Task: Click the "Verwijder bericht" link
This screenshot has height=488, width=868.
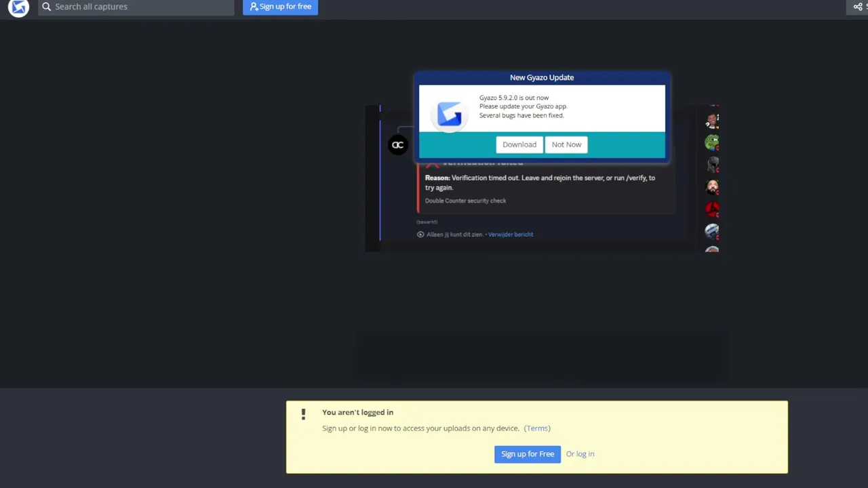Action: [x=511, y=235]
